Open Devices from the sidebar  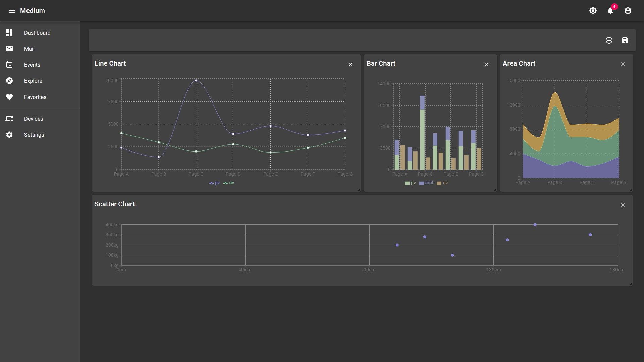(34, 119)
